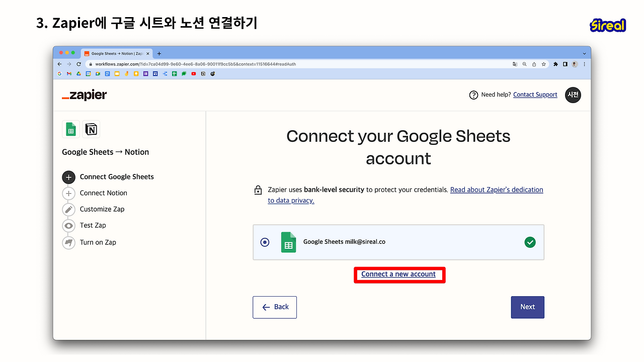Open the Chrome extensions puzzle icon
This screenshot has height=362, width=644.
point(555,64)
